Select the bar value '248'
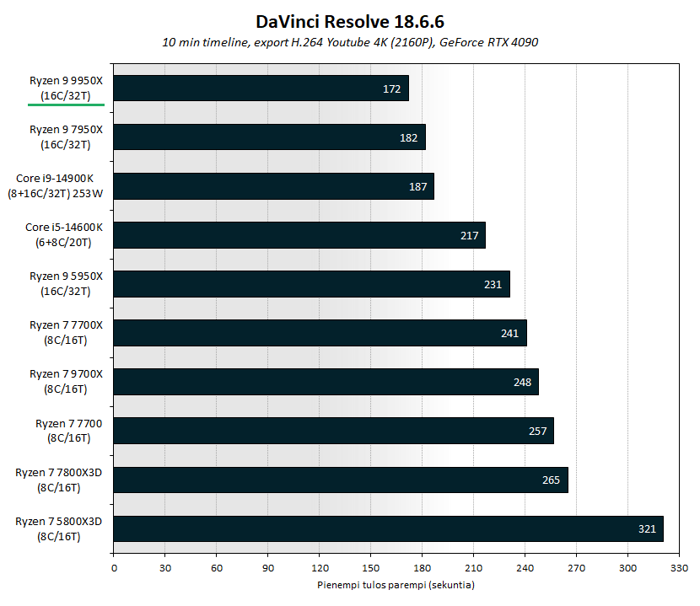700x606 pixels. coord(522,382)
